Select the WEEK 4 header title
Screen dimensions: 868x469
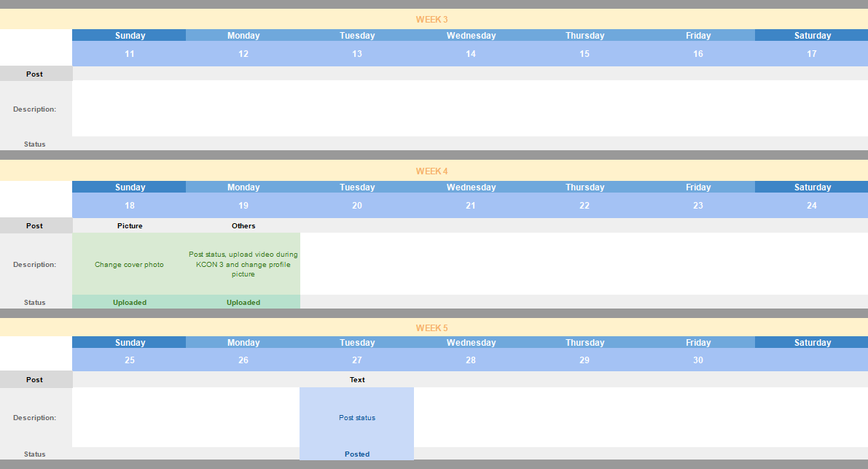431,171
